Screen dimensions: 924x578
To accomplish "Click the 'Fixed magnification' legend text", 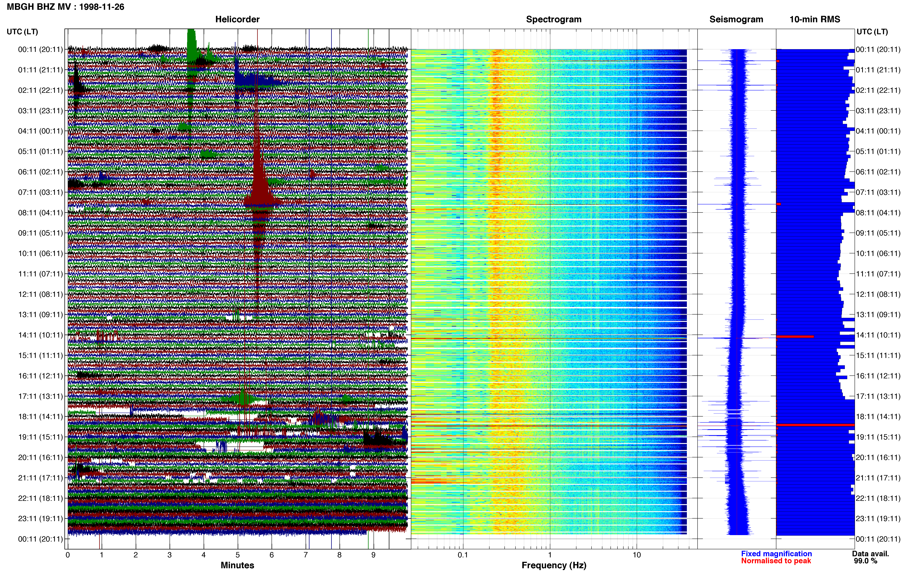I will [x=776, y=554].
